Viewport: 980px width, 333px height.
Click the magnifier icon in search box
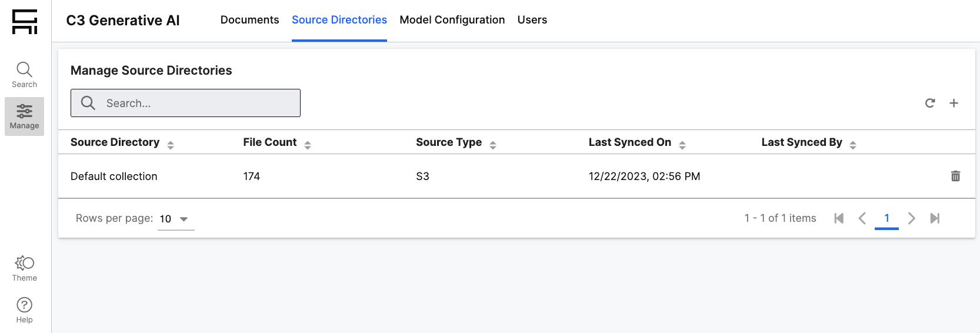click(88, 103)
